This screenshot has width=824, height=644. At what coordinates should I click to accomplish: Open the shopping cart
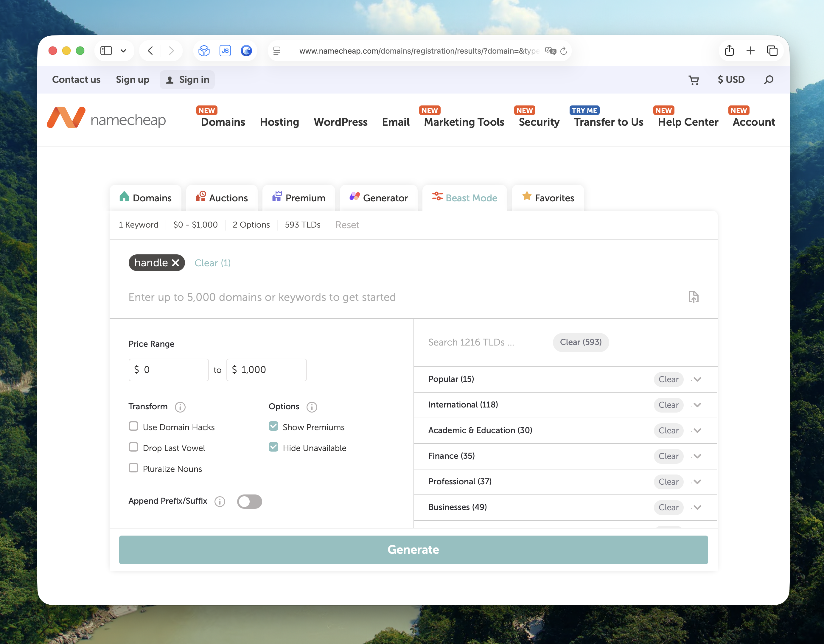pos(694,80)
